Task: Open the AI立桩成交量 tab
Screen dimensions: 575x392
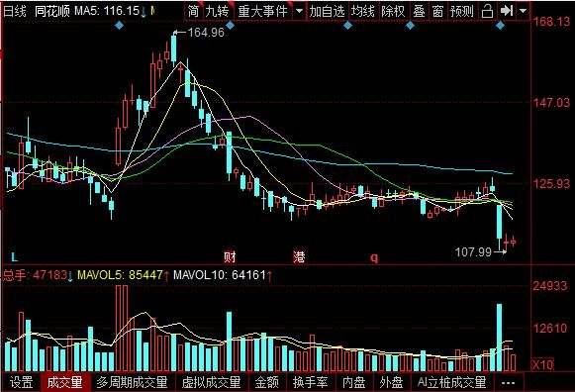Action: click(x=451, y=382)
